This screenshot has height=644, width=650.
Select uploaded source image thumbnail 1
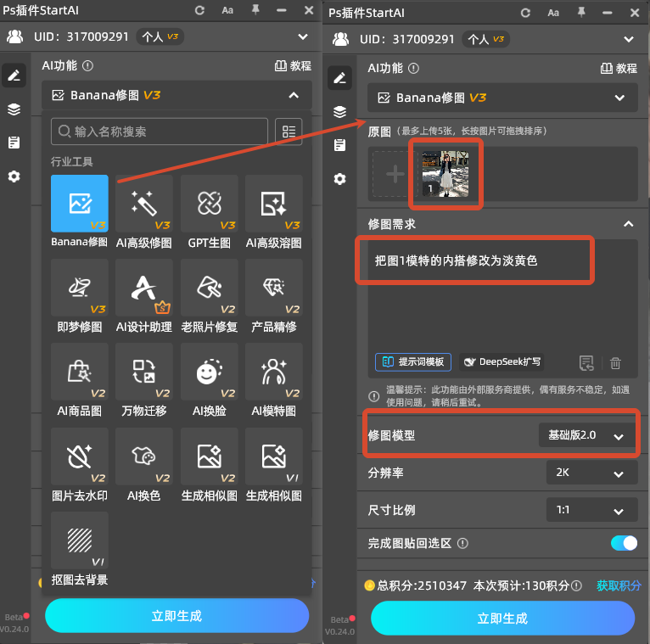445,174
